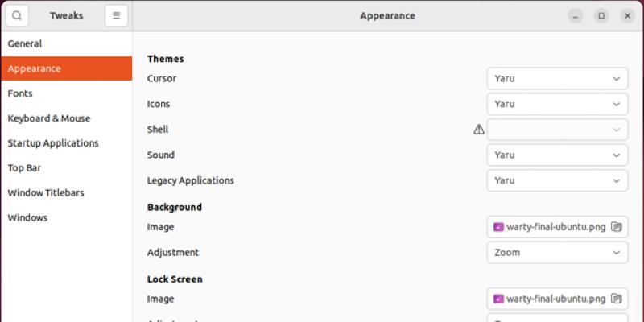Click the Lock Screen image thumbnail icon
The image size is (644, 322).
click(498, 299)
